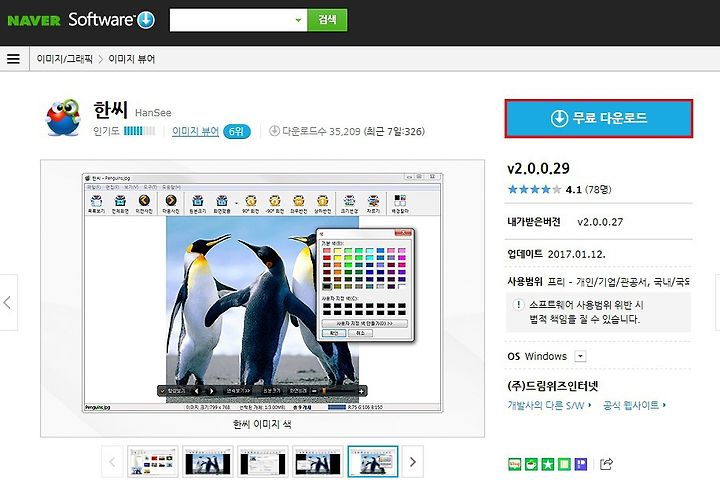The width and height of the screenshot is (720, 502).
Task: Show previous thumbnails in the gallery strip
Action: point(112,462)
